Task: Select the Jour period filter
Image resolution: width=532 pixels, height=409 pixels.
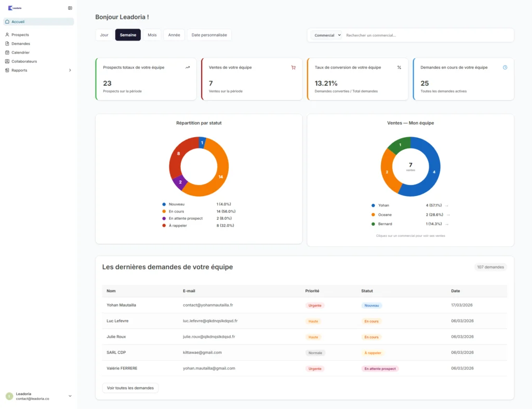Action: coord(104,35)
